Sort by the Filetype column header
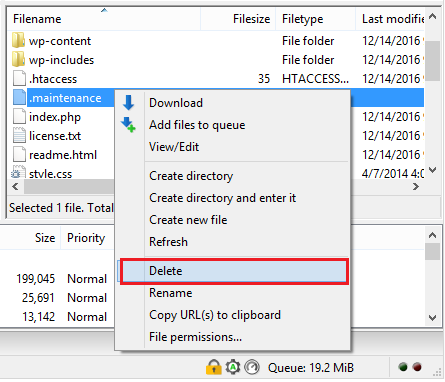Viewport: 445px width, 382px height. point(315,19)
